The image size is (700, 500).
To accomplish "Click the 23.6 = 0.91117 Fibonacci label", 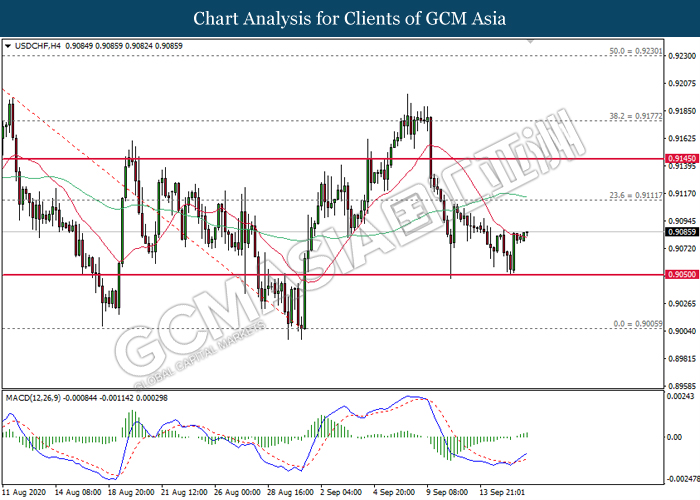I will click(634, 195).
